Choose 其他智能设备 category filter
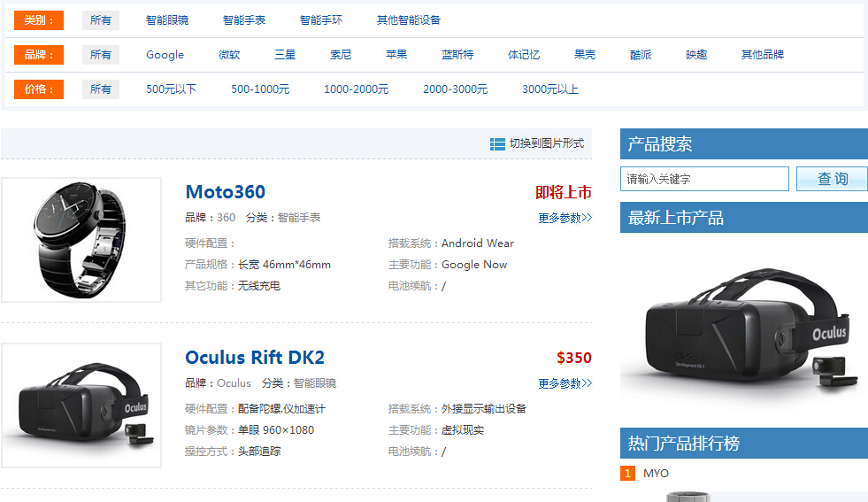Image resolution: width=868 pixels, height=502 pixels. point(409,20)
